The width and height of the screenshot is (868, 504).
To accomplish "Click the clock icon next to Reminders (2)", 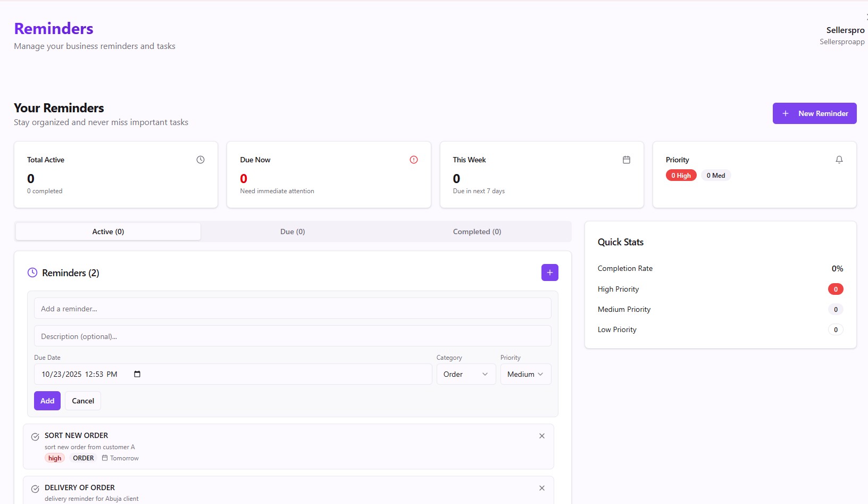I will 32,272.
